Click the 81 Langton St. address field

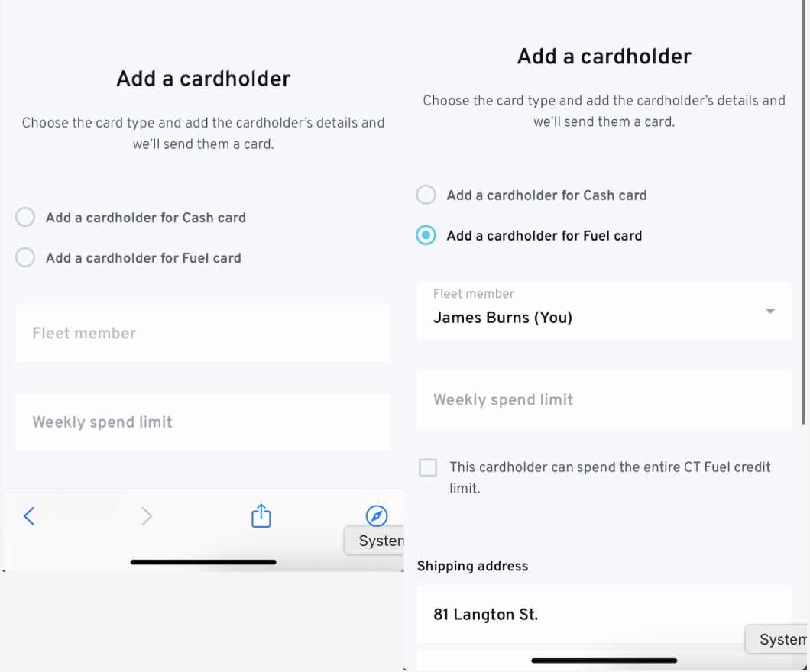point(604,614)
